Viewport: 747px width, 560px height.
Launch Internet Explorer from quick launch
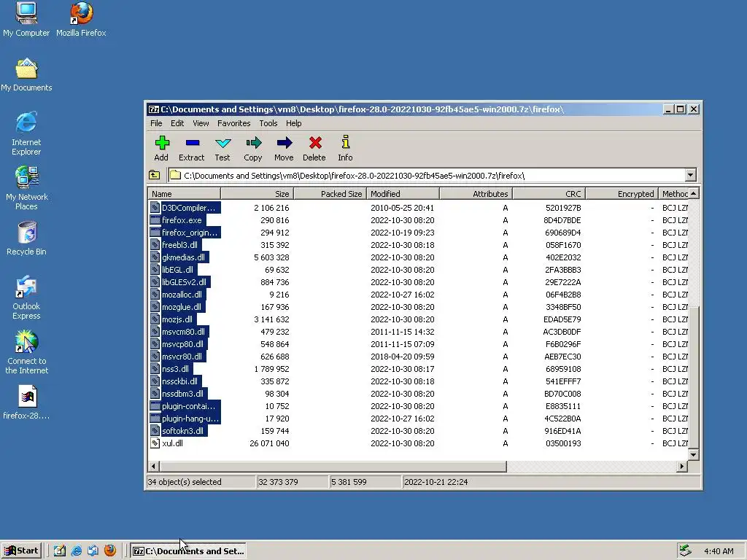pos(76,551)
